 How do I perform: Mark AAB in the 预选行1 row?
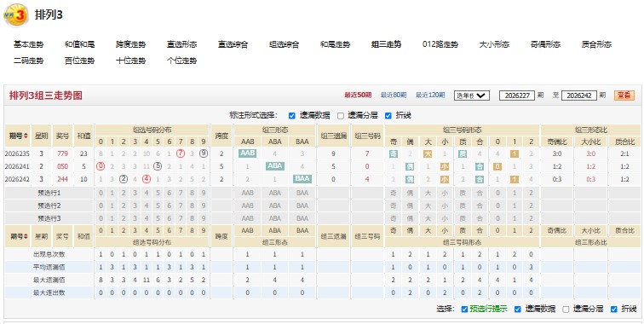coord(247,193)
